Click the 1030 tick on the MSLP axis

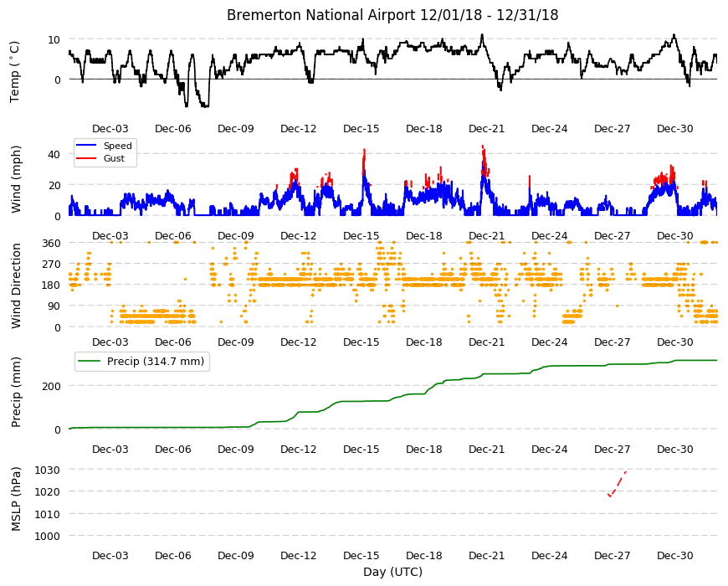48,470
